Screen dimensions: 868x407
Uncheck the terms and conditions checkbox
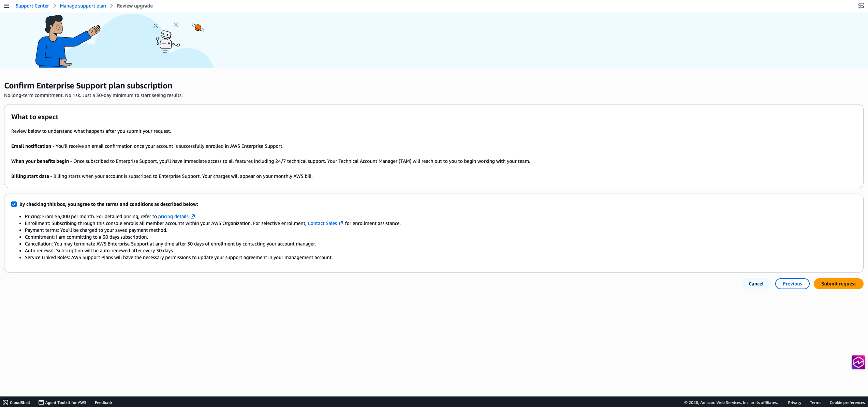(x=14, y=204)
